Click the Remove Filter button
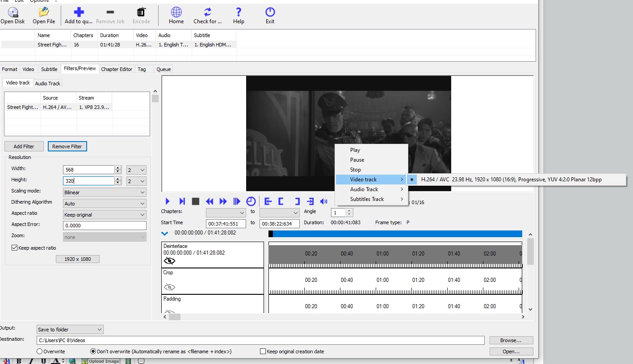 point(67,146)
